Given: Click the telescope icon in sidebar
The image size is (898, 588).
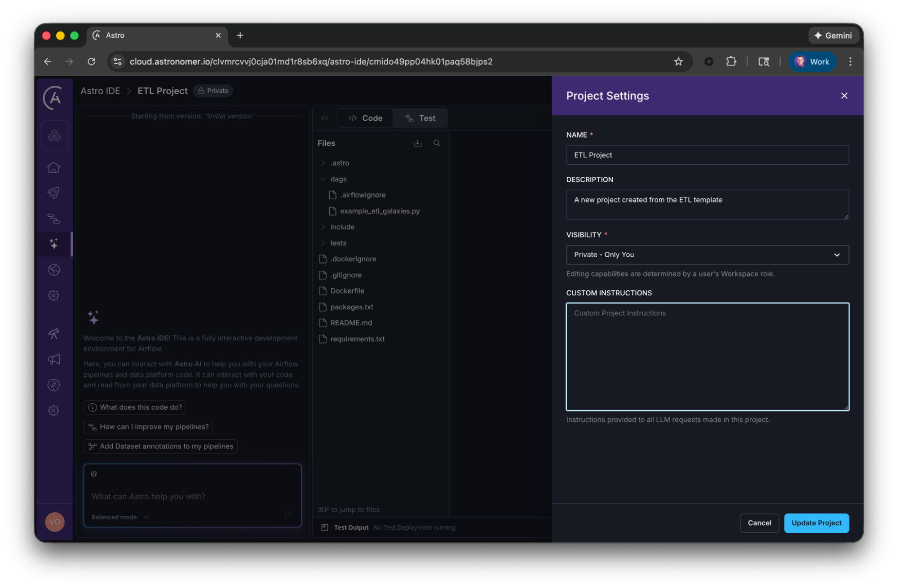Looking at the screenshot, I should [54, 333].
